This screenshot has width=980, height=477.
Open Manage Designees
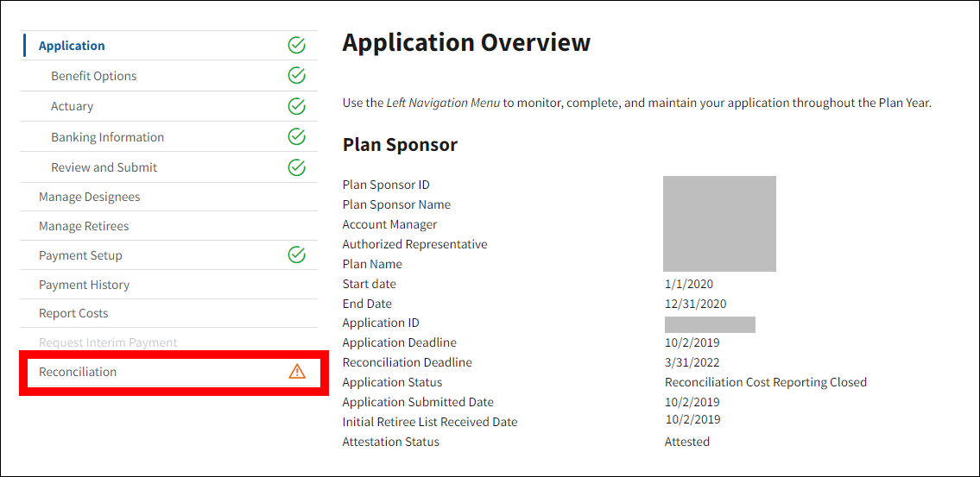pos(89,197)
